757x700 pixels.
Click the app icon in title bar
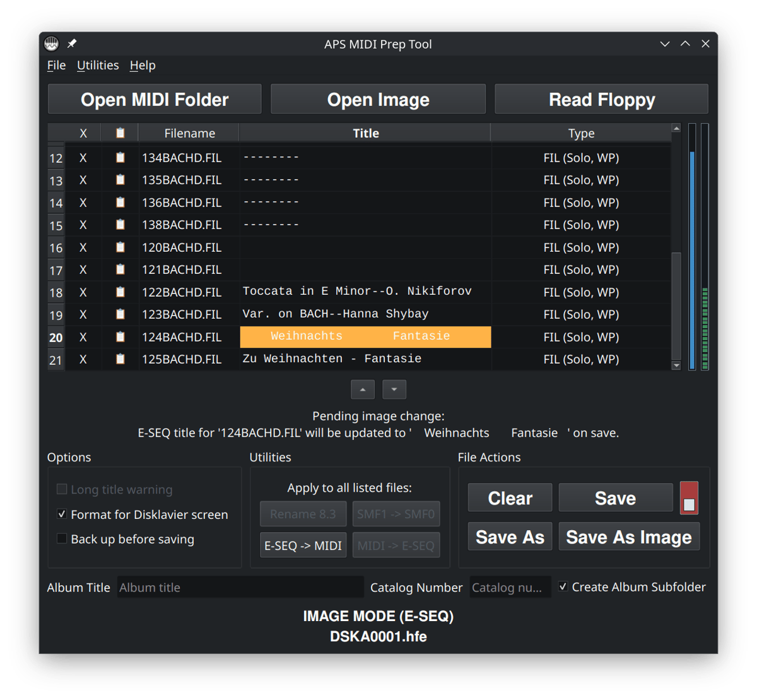(x=52, y=44)
